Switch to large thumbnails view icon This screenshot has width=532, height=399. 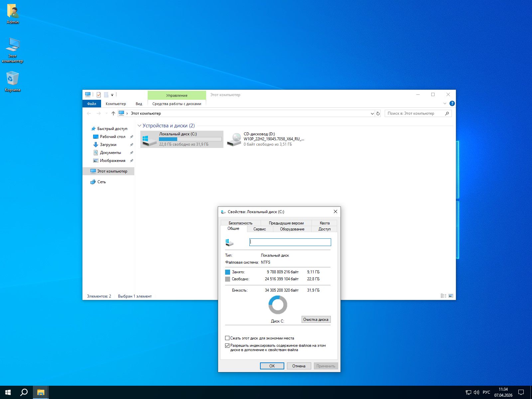[451, 296]
